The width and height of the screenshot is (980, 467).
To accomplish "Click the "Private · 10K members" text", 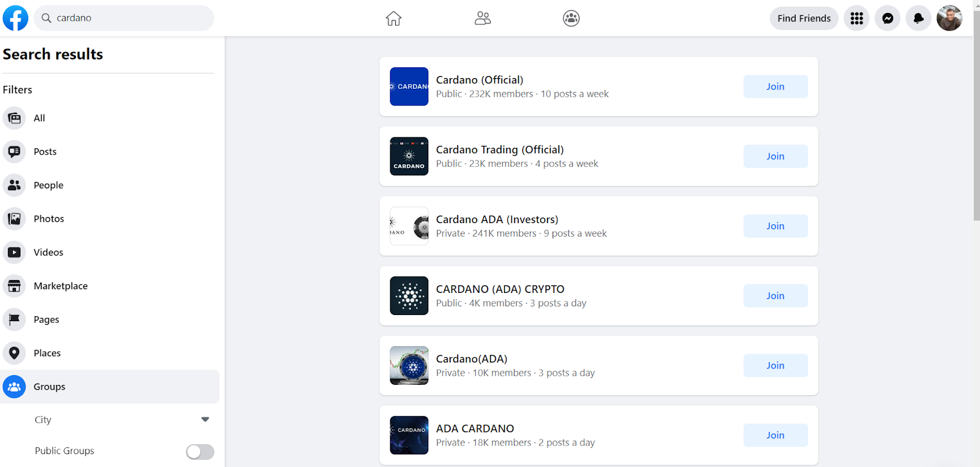I will tap(484, 373).
